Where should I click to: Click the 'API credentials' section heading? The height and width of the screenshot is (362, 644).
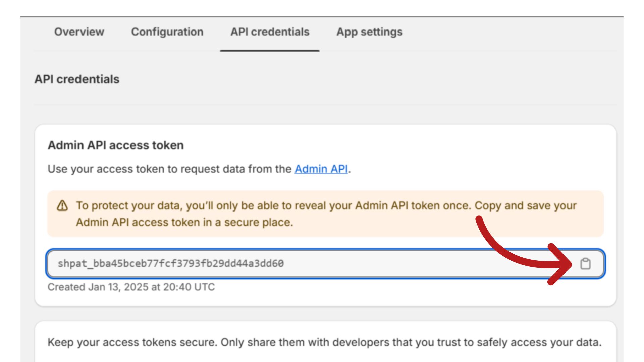click(77, 79)
